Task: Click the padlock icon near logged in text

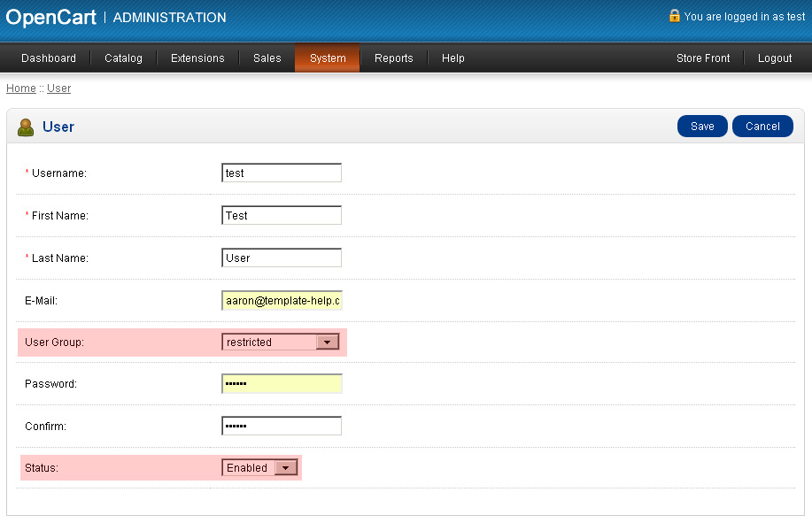Action: [674, 16]
